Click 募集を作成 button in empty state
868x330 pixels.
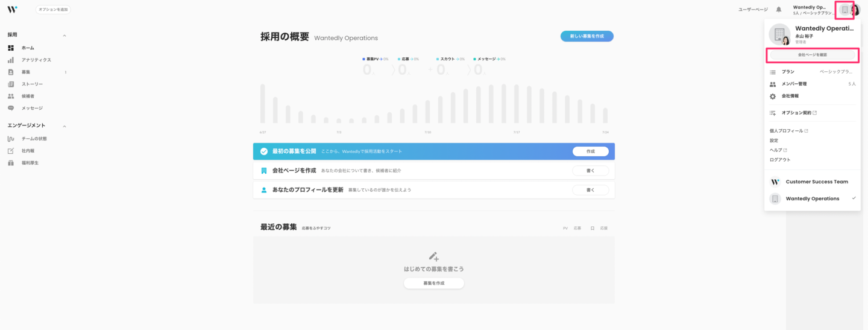pos(434,283)
